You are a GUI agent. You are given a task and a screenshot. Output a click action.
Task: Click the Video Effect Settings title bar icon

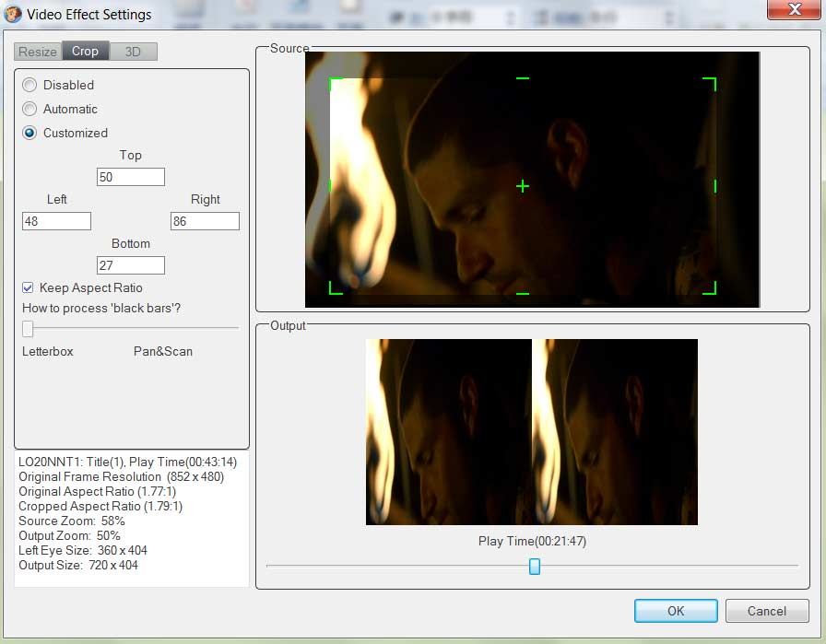click(x=13, y=14)
